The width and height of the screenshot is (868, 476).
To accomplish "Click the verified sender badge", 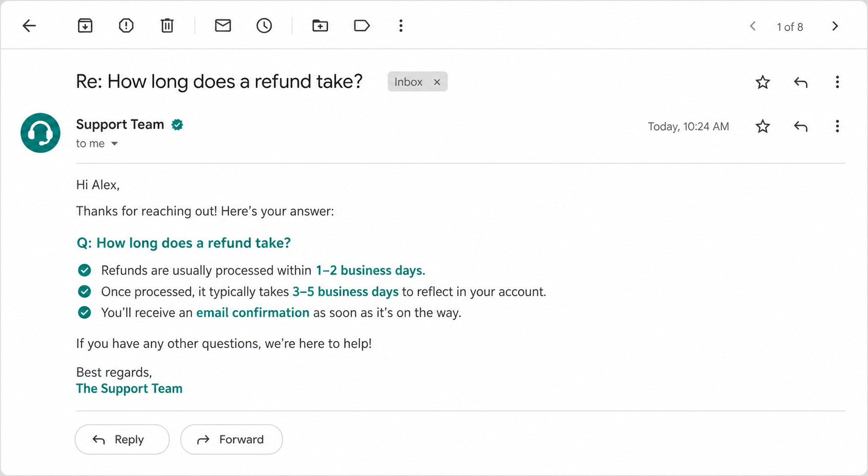I will coord(177,125).
